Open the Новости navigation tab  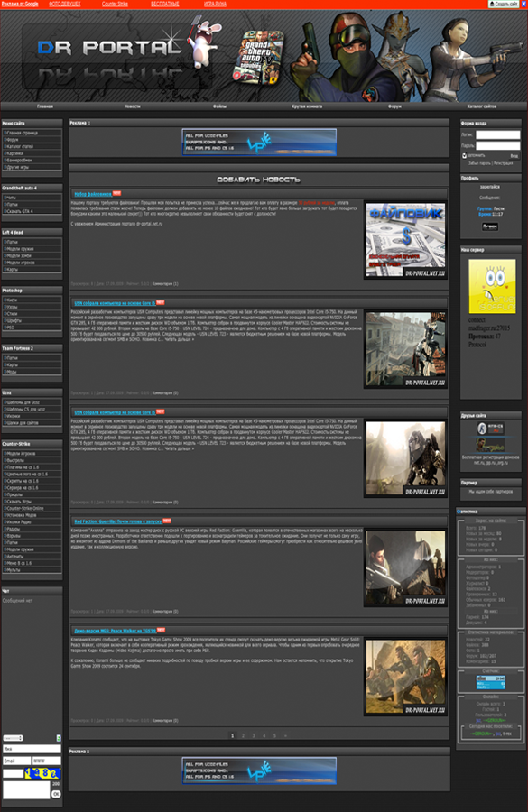coord(132,106)
